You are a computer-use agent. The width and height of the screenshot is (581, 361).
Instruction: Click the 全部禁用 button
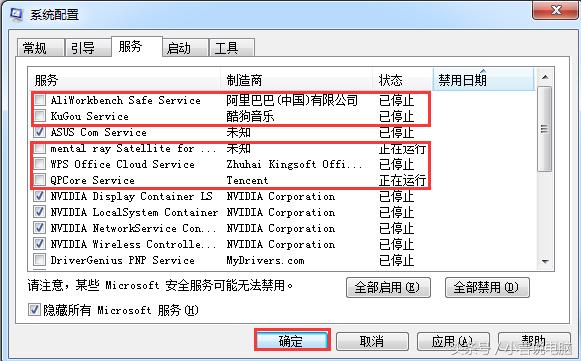coord(487,287)
